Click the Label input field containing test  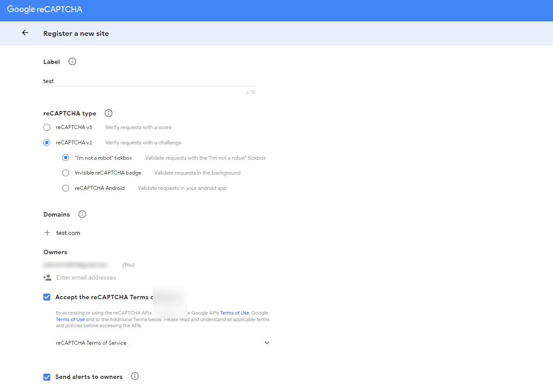pos(149,81)
